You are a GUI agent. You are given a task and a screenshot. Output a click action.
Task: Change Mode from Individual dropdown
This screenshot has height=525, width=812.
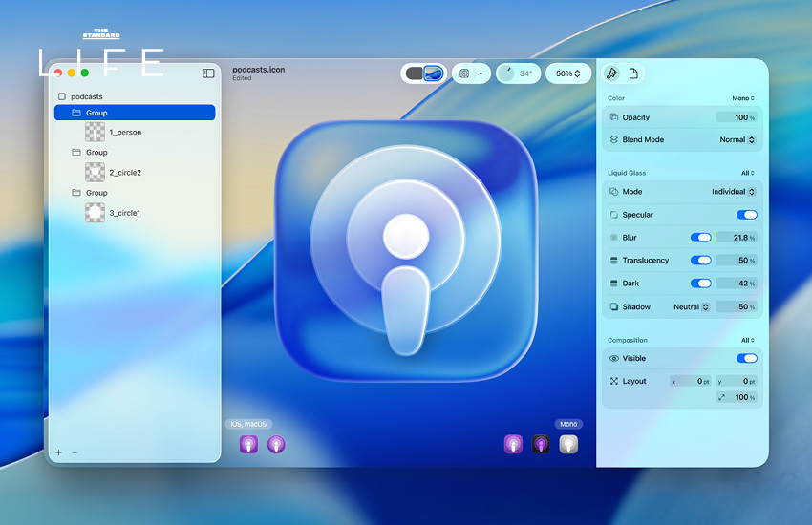click(734, 191)
